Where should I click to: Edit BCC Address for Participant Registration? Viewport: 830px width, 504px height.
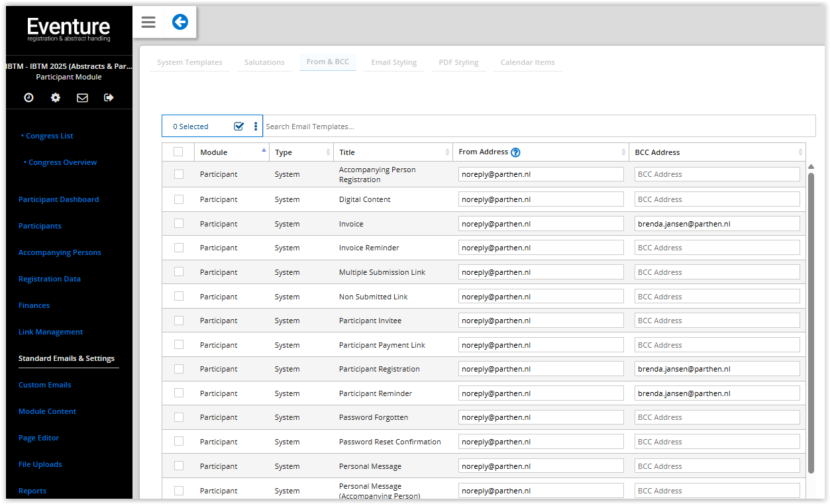[x=717, y=368]
